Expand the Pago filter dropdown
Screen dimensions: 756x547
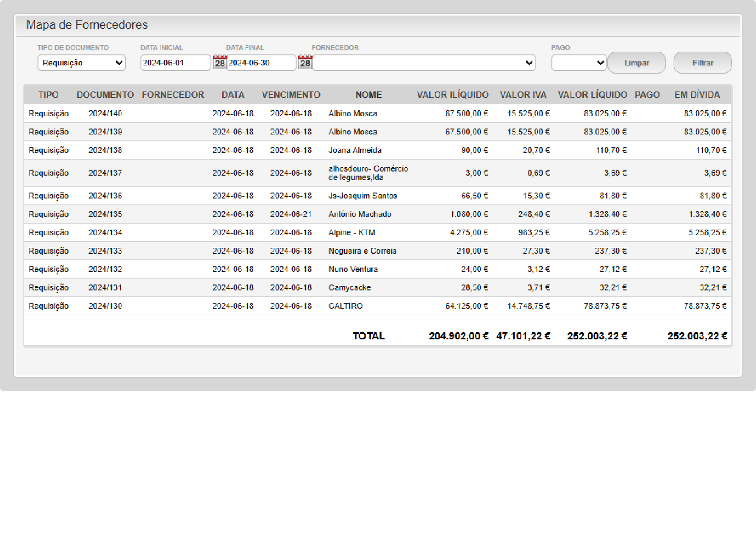579,63
